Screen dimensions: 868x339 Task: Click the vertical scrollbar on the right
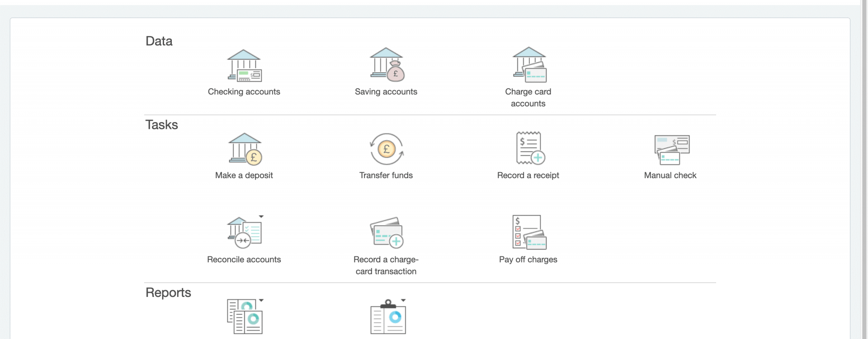[864, 169]
